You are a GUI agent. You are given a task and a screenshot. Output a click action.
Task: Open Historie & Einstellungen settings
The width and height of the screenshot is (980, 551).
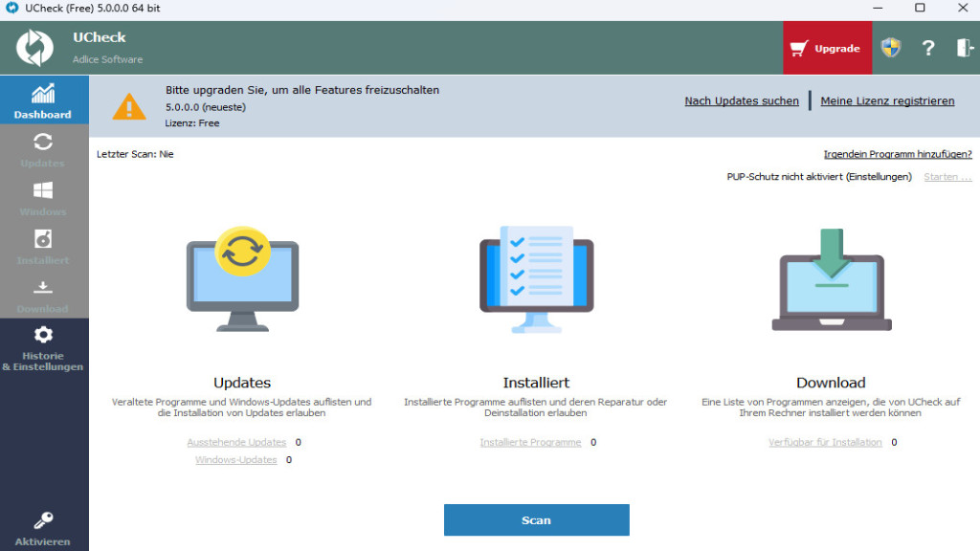point(43,346)
